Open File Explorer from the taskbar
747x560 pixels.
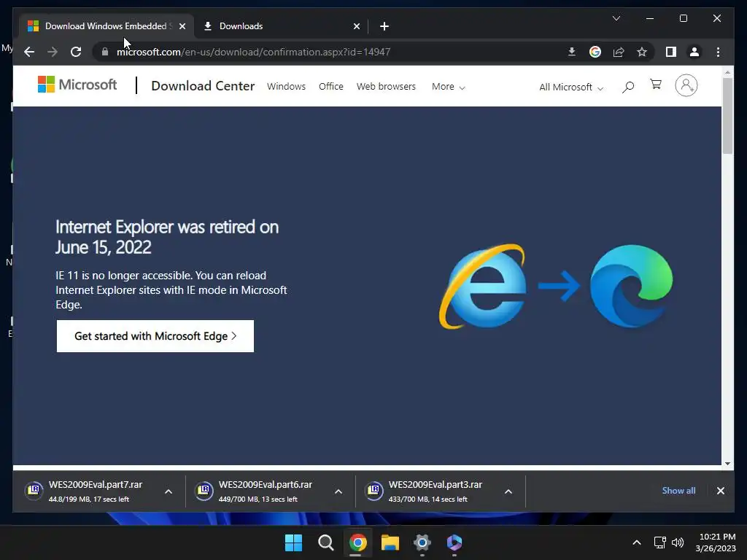[390, 542]
